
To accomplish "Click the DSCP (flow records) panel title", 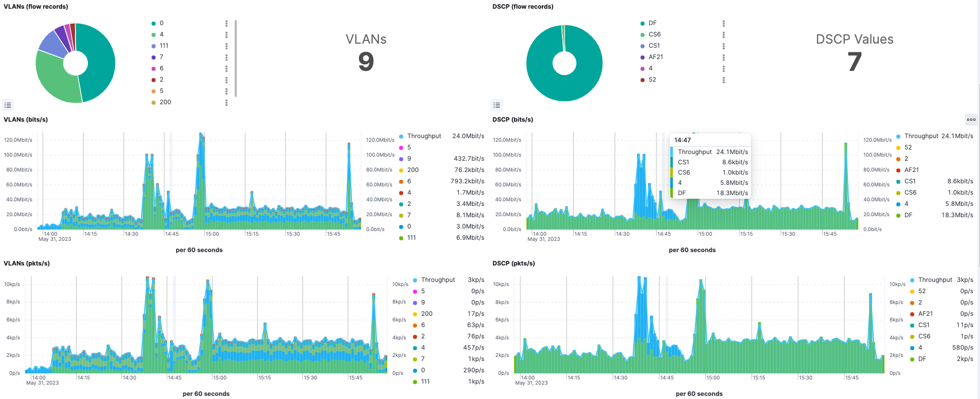I will 523,7.
